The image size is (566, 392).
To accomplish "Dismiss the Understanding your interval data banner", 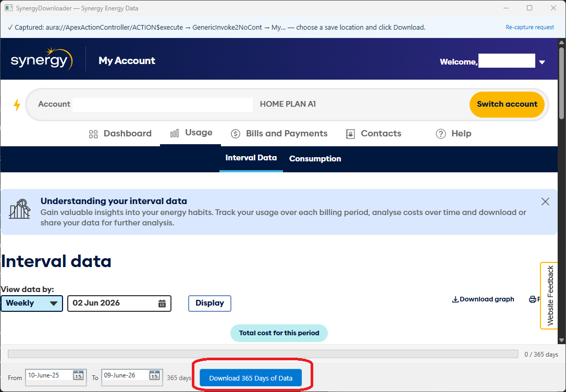I will tap(545, 201).
